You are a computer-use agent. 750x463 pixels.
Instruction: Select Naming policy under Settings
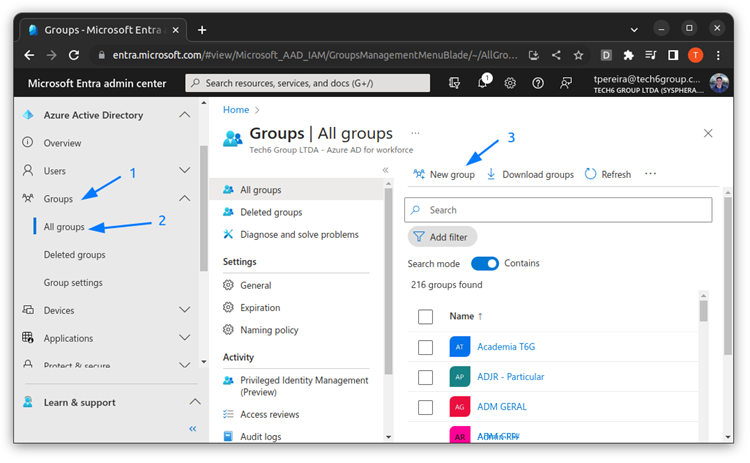coord(268,329)
